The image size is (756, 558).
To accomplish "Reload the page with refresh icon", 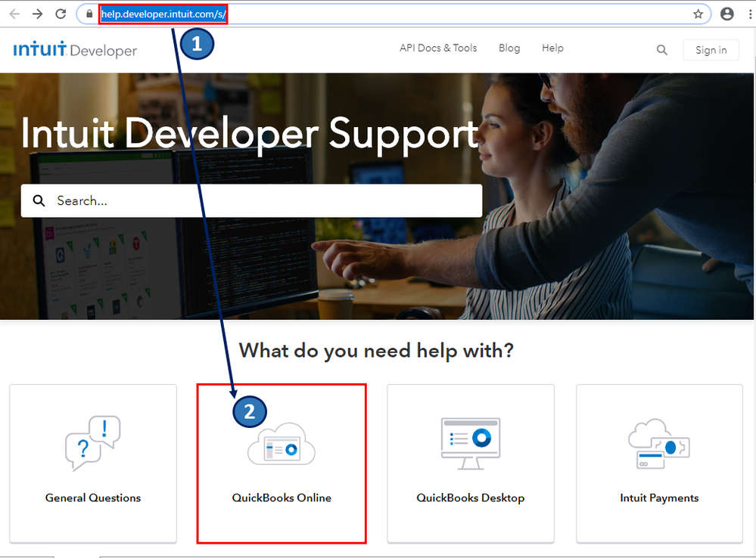I will coord(61,14).
